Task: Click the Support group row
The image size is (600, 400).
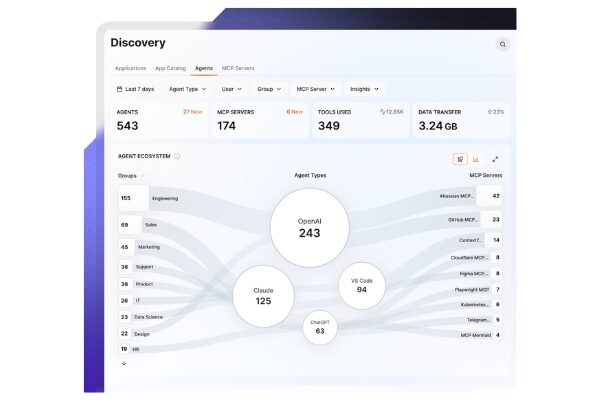Action: coord(137,267)
